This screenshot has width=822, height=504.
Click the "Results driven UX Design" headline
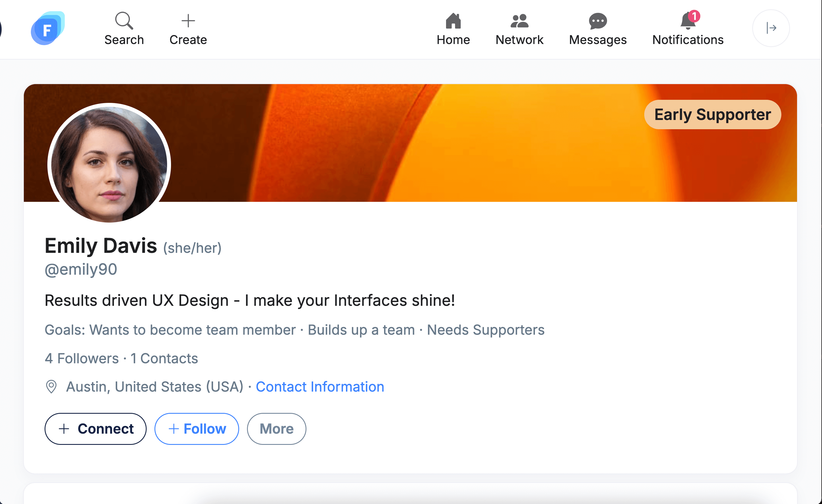[250, 300]
